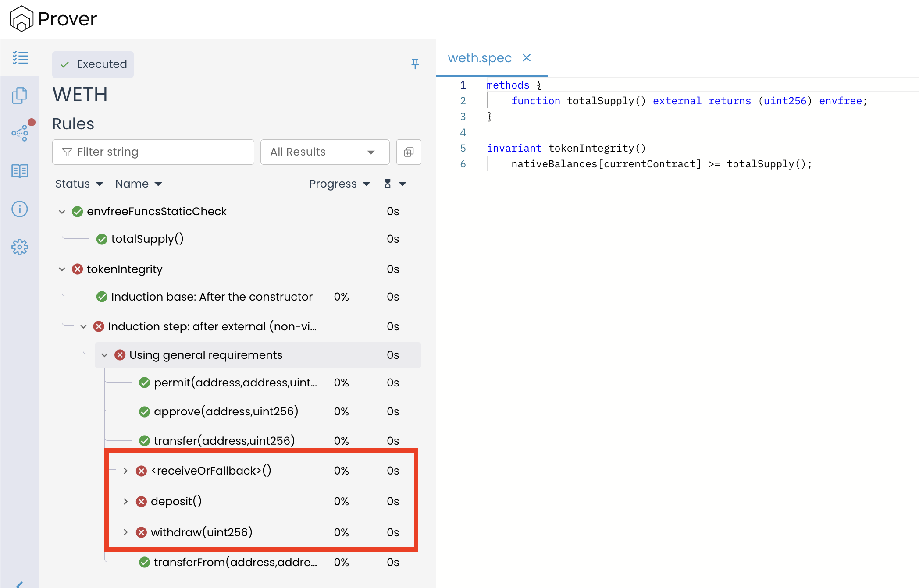Open the All Results dropdown

(x=324, y=152)
